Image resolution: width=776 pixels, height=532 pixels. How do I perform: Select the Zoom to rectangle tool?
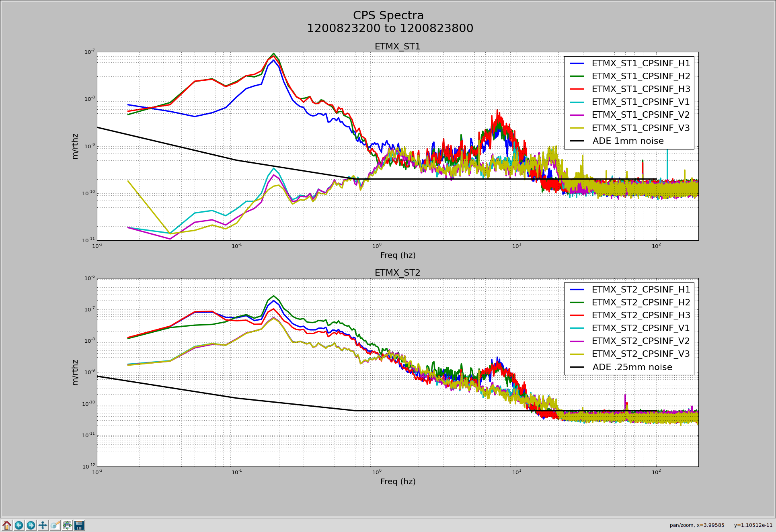coord(55,525)
